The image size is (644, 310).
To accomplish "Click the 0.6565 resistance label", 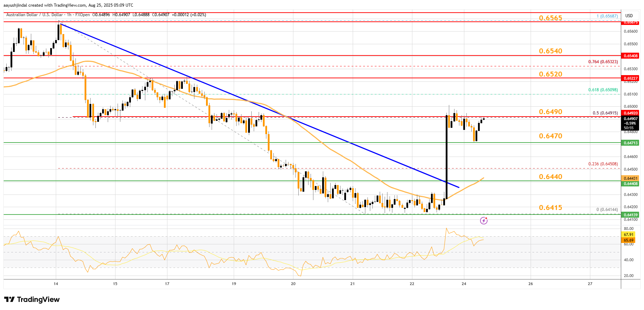I will tap(550, 18).
